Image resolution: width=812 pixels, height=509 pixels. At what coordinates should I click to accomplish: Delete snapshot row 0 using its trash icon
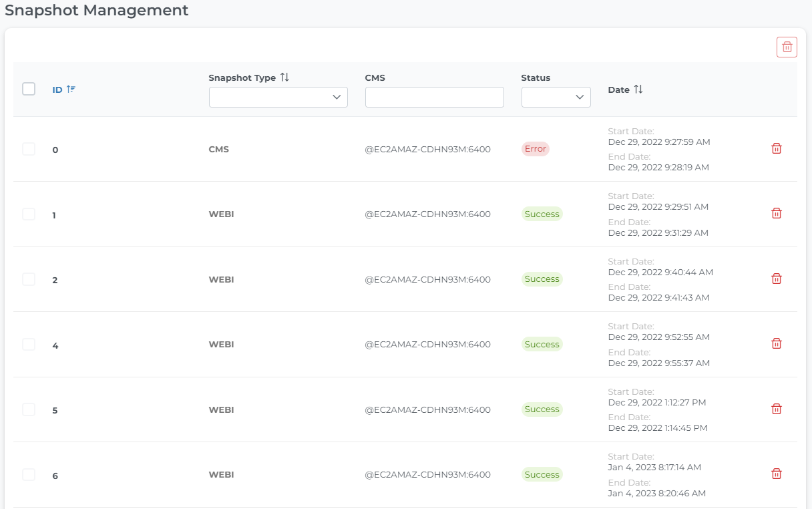777,148
